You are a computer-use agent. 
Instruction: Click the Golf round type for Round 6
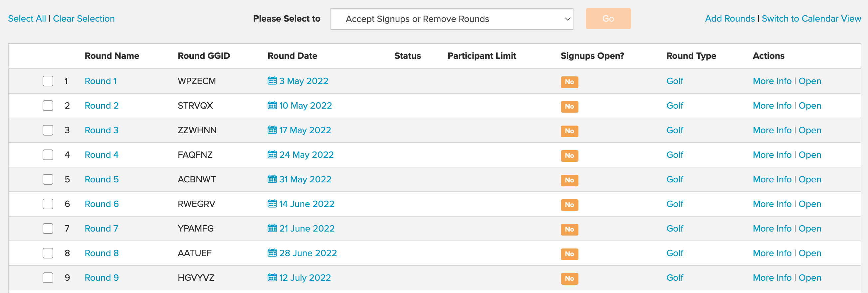pos(675,204)
